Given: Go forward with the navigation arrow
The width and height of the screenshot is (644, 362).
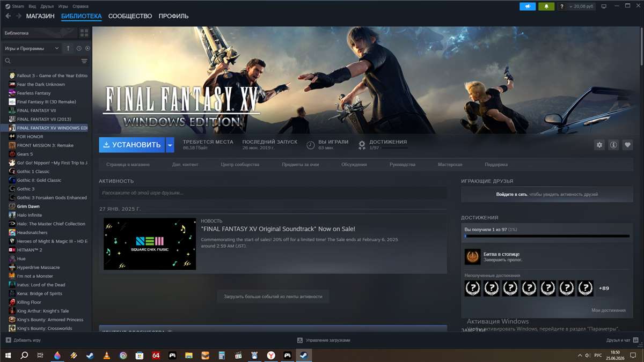Looking at the screenshot, I should pos(19,16).
